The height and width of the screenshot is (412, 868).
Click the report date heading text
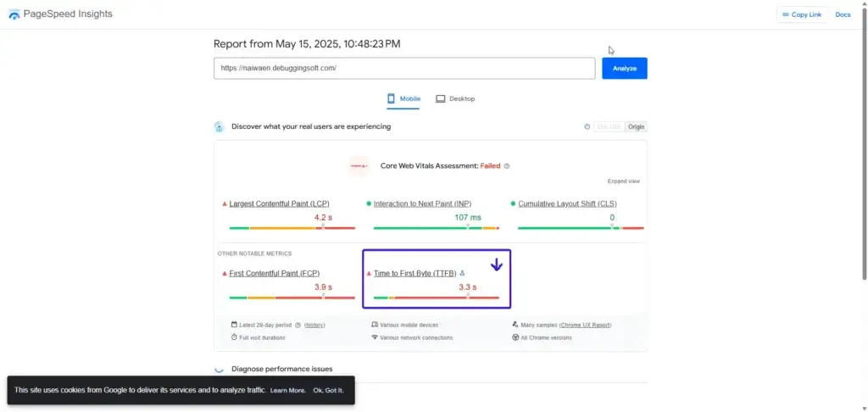[x=307, y=44]
